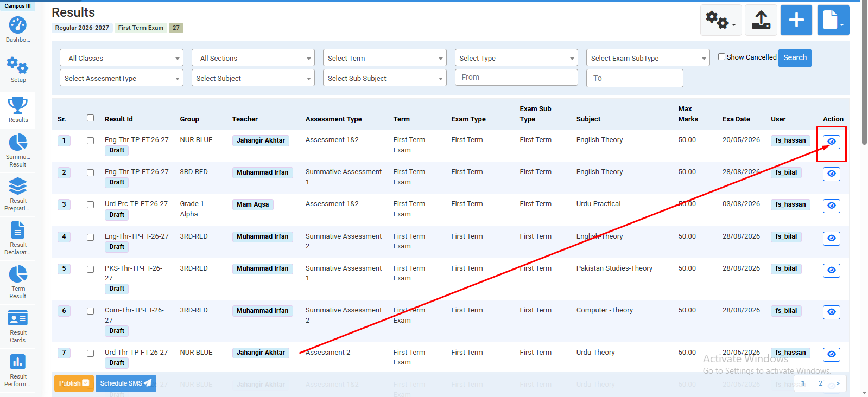Click the Schedule SMS button

tap(126, 383)
